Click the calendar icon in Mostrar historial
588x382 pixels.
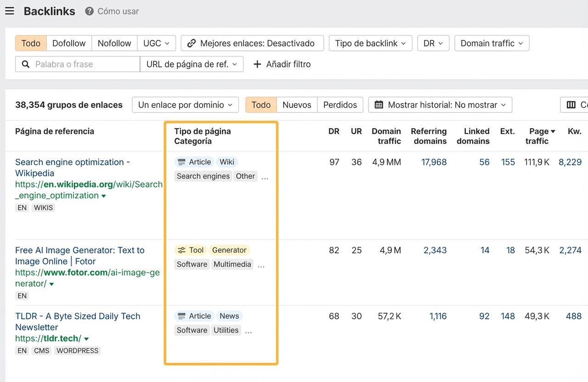[379, 105]
